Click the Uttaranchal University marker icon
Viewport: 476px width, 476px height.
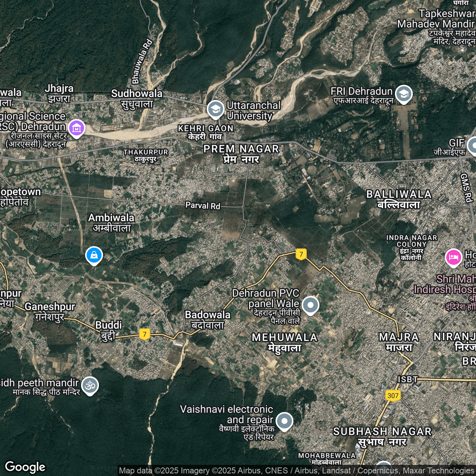[x=215, y=109]
